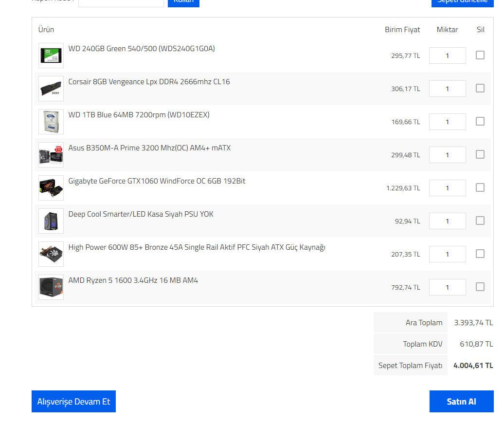Screen dimensions: 504x424
Task: Click the Birim Fiyat column header
Action: [402, 30]
